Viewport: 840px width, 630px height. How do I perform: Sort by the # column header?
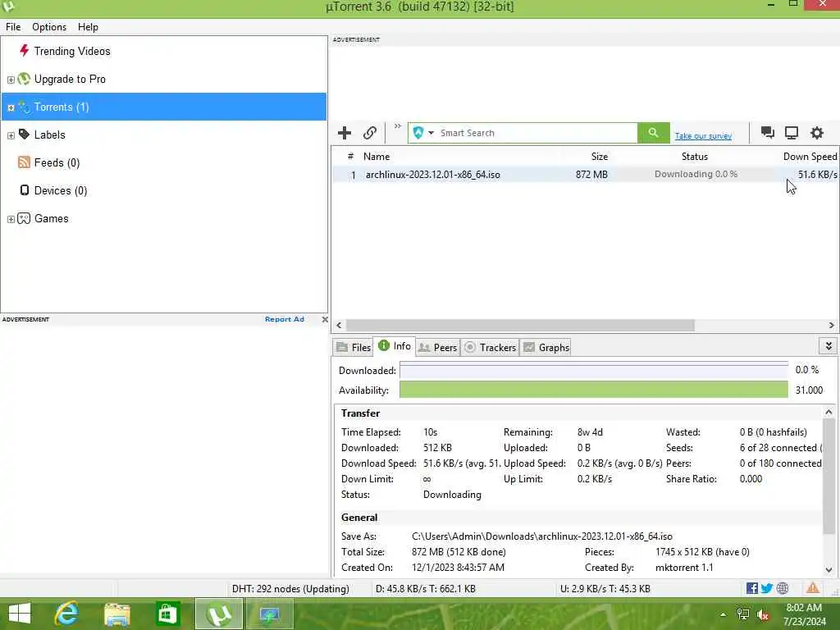click(350, 157)
